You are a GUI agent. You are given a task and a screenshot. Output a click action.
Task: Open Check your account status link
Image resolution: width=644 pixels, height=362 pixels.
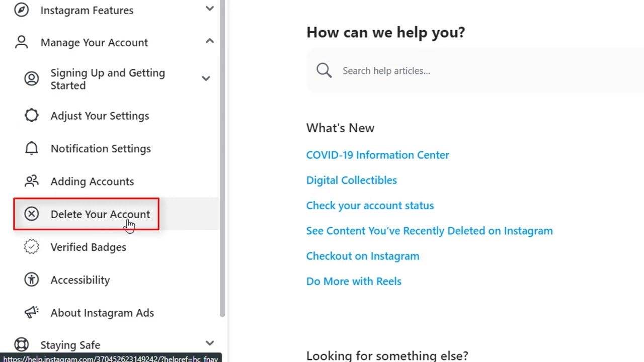370,205
